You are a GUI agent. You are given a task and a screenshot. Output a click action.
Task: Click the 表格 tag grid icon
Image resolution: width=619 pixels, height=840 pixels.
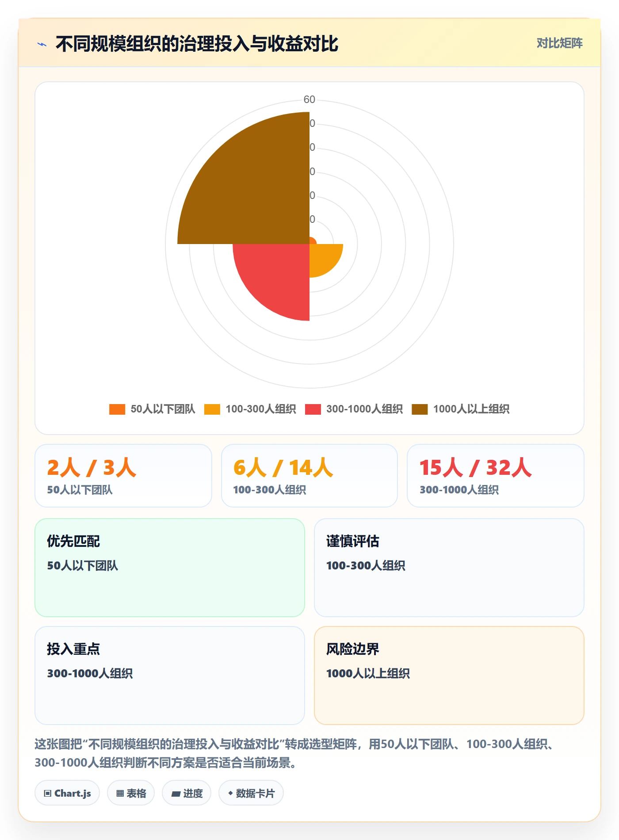[120, 794]
